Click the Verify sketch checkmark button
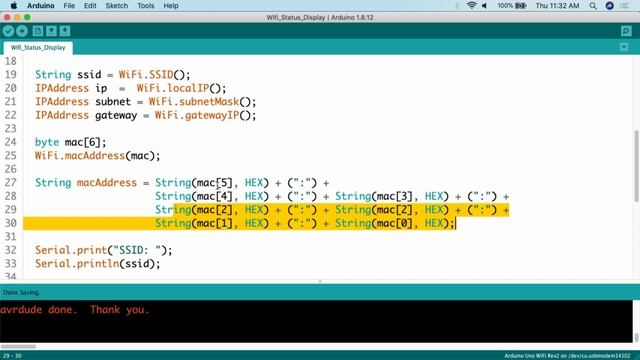 click(x=8, y=31)
